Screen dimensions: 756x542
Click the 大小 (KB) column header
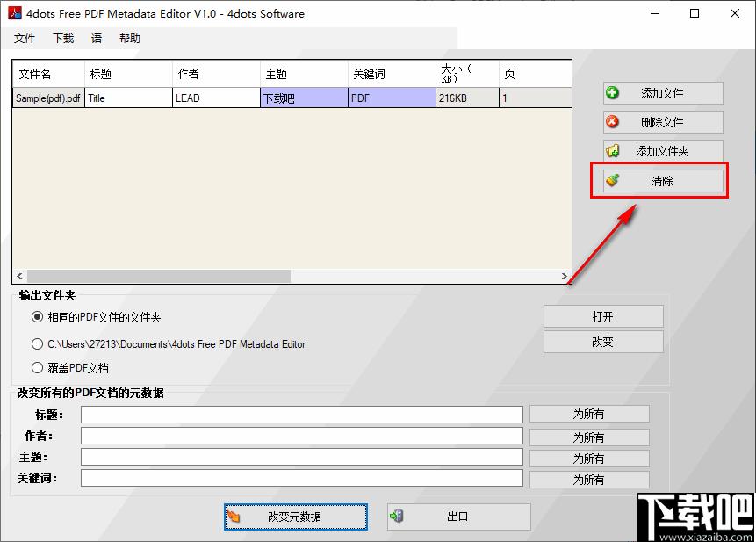tap(467, 74)
